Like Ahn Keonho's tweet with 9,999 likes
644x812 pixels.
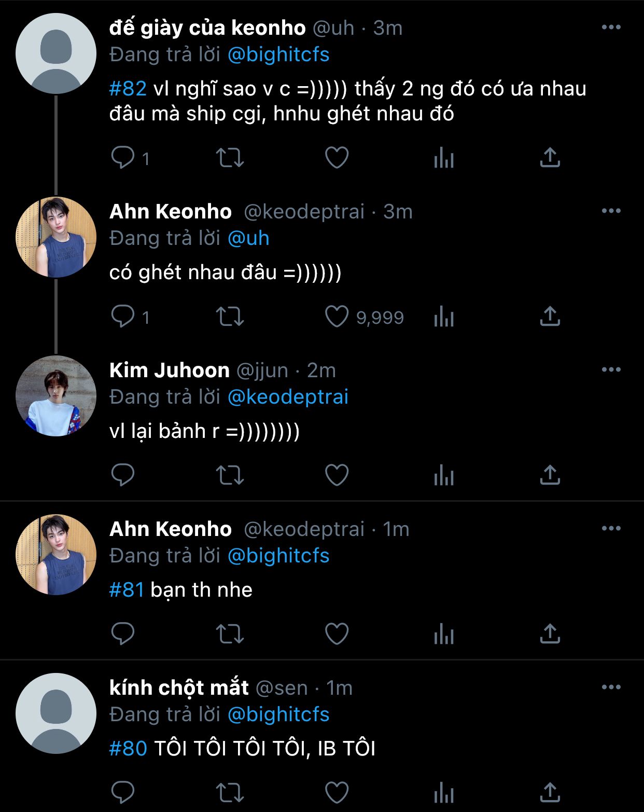click(x=337, y=316)
